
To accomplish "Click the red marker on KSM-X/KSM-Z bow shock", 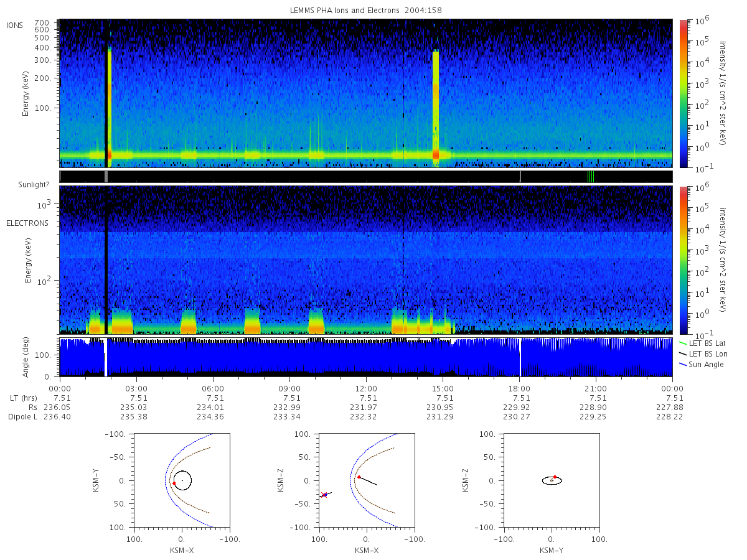I will (x=359, y=477).
